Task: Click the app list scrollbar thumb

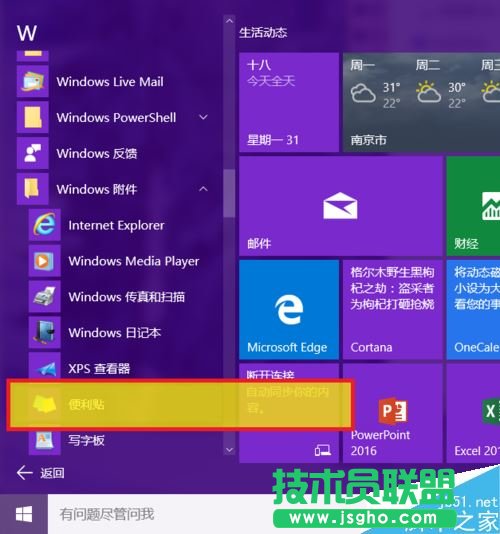Action: click(230, 193)
